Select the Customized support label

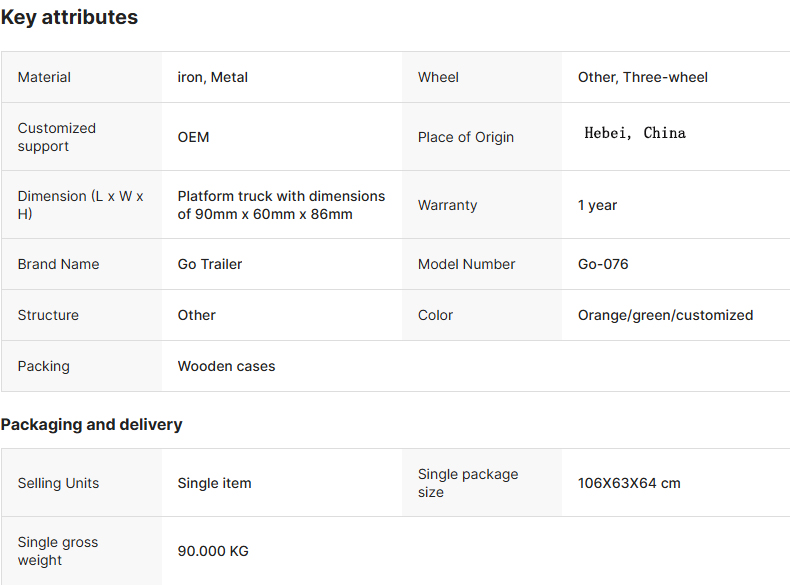click(56, 137)
